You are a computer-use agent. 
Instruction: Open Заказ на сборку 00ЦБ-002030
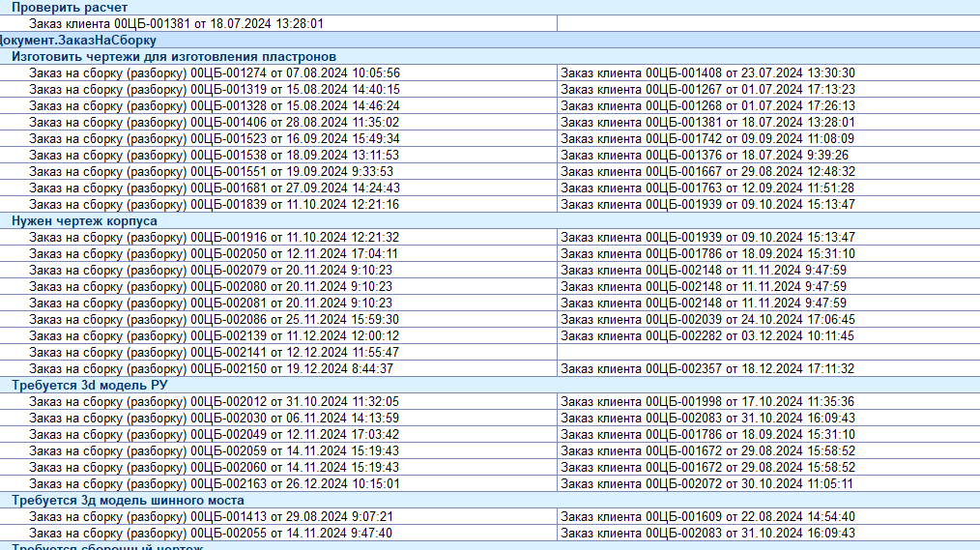coord(215,419)
